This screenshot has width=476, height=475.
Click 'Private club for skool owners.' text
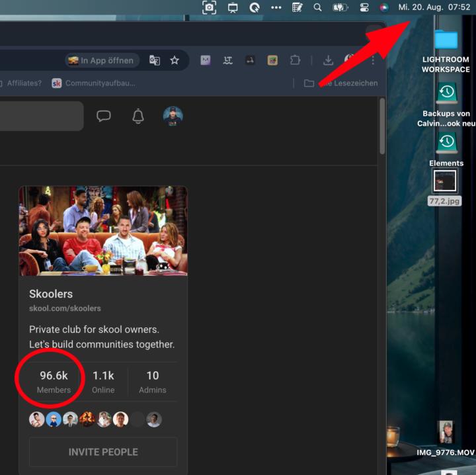pos(94,329)
